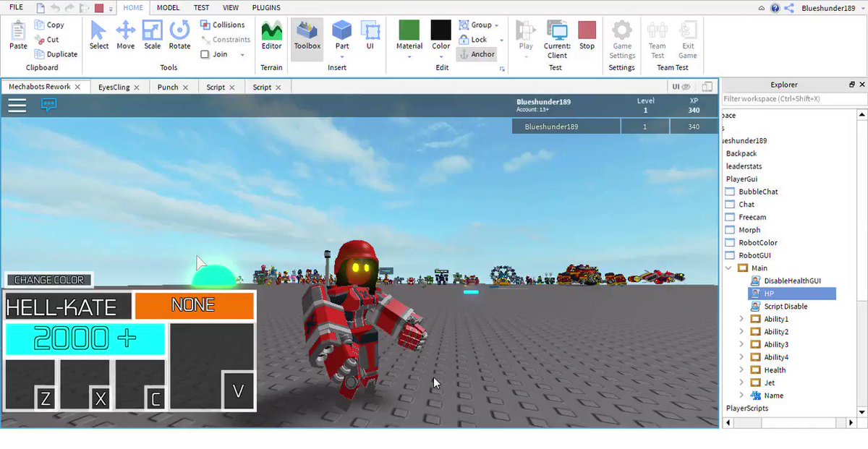868x449 pixels.
Task: Expand Ability1 in Explorer
Action: point(741,319)
